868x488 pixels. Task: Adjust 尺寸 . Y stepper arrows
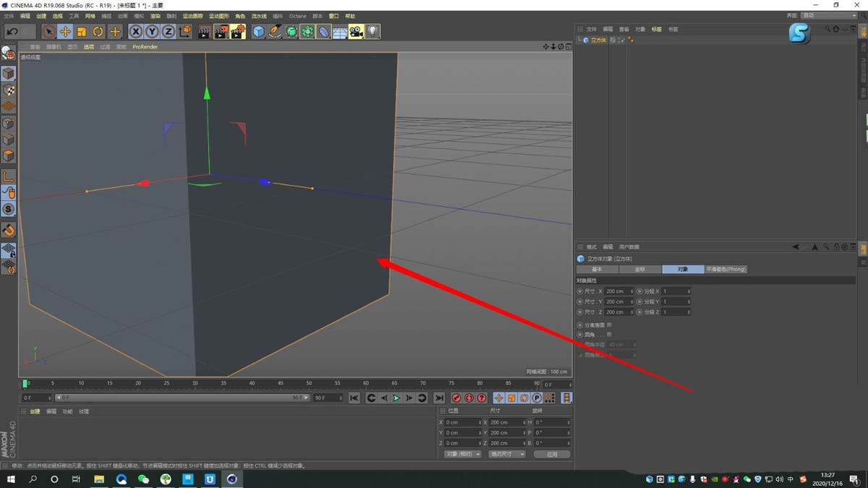tap(632, 301)
